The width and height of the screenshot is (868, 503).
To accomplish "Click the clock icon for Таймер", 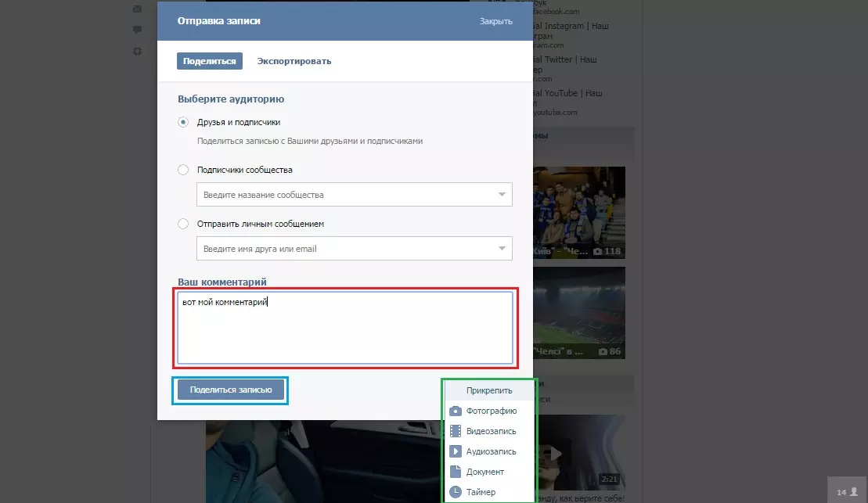I will 456,492.
